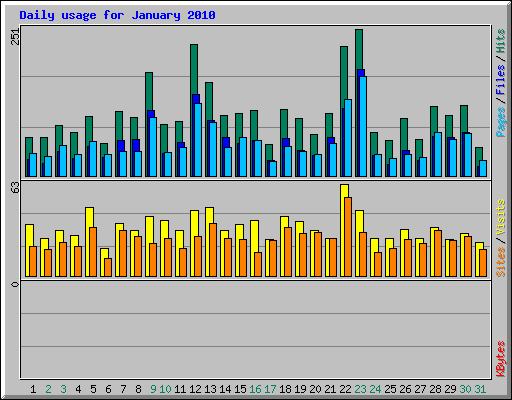The width and height of the screenshot is (512, 400).
Task: Click day label '18' on the x-axis
Action: click(x=285, y=389)
